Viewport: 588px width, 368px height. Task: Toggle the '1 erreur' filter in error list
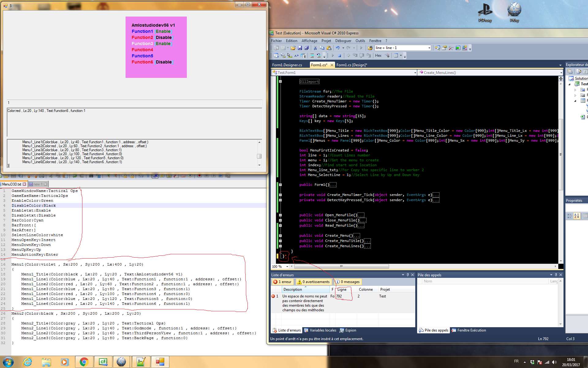tap(282, 282)
